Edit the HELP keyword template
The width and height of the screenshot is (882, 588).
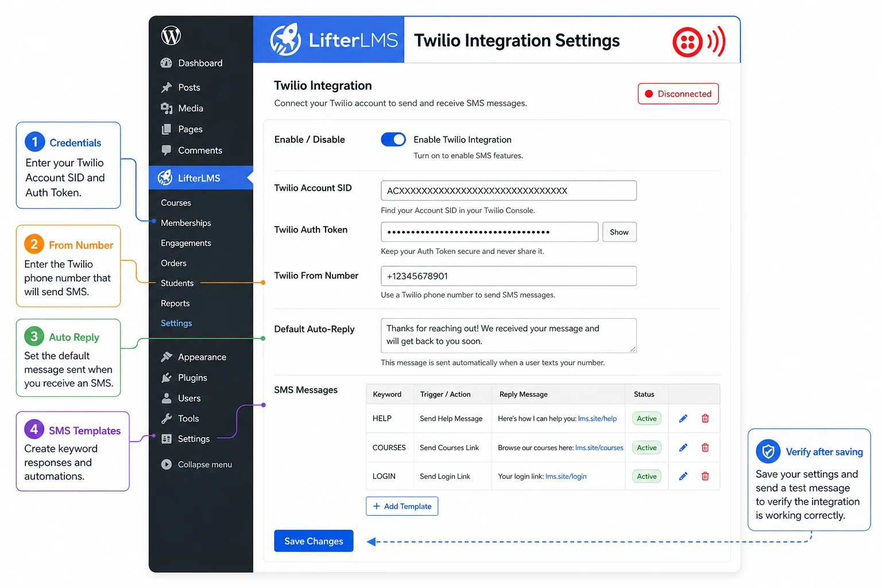pos(683,419)
